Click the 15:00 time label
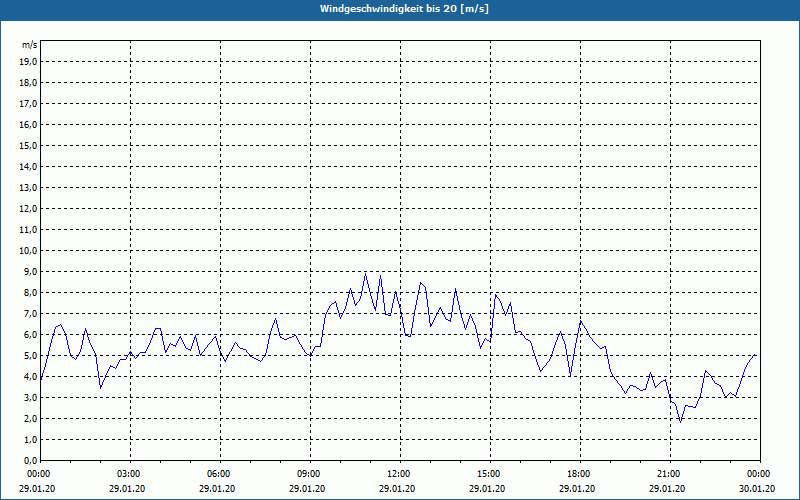800x500 pixels. 490,474
